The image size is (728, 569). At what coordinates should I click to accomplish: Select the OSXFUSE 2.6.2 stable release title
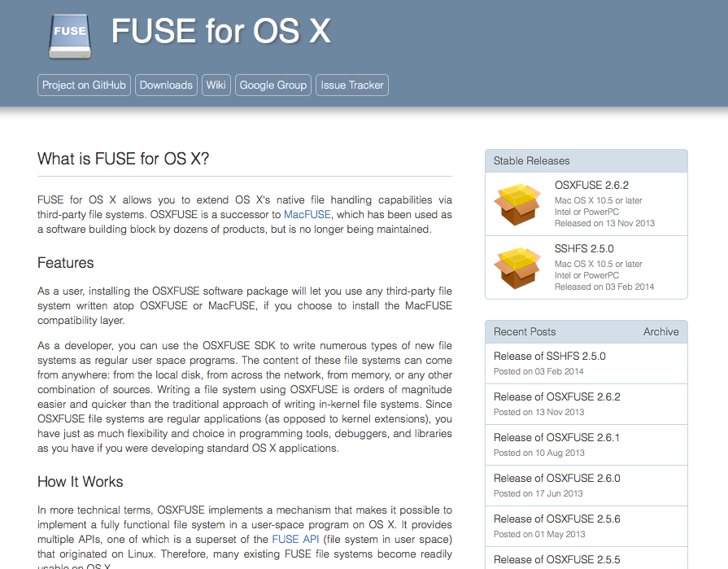[x=591, y=186]
